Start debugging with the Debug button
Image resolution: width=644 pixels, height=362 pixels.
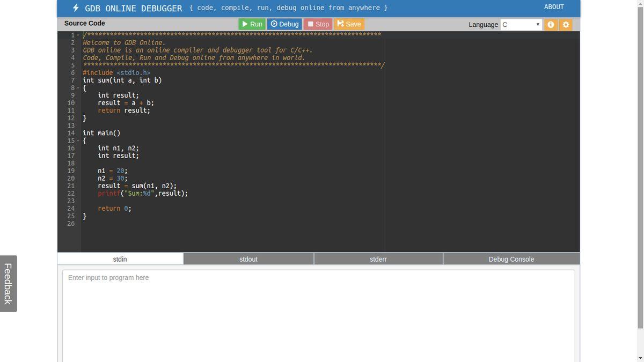(x=284, y=24)
